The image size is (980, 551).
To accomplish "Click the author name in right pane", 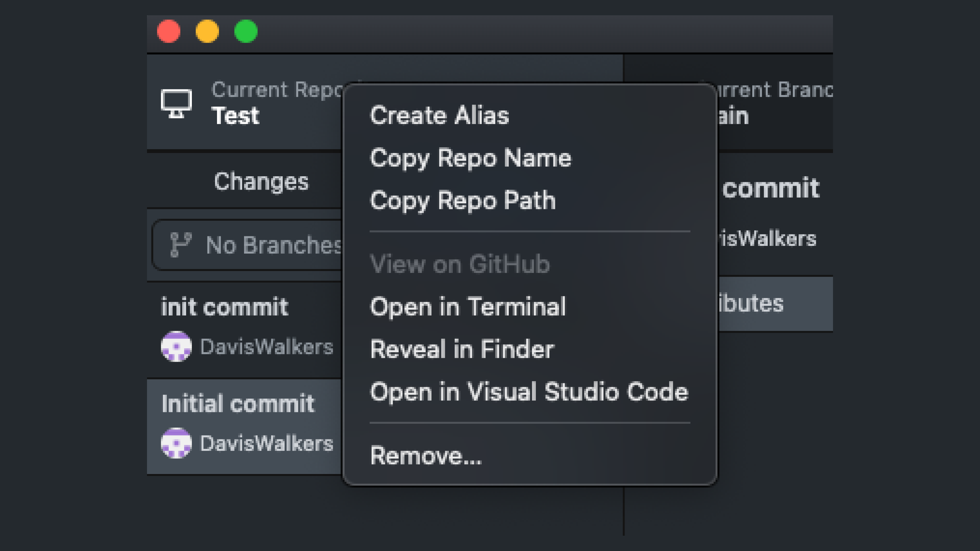I will [x=767, y=239].
